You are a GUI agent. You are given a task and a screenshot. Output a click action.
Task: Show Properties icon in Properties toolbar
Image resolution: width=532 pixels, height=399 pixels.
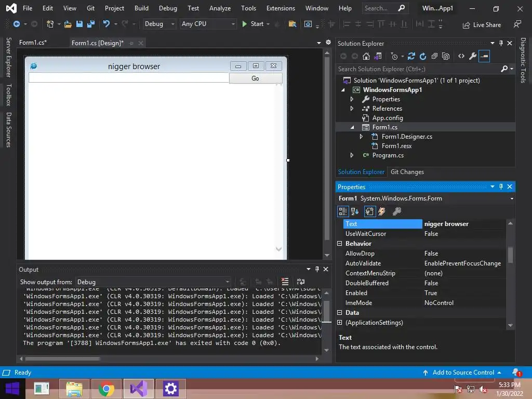point(369,211)
